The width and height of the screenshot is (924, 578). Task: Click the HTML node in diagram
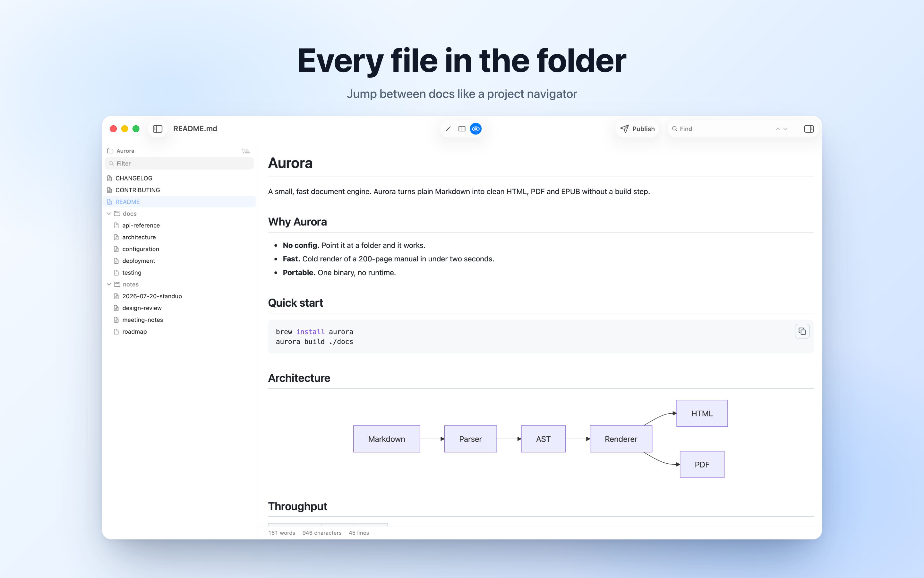702,413
